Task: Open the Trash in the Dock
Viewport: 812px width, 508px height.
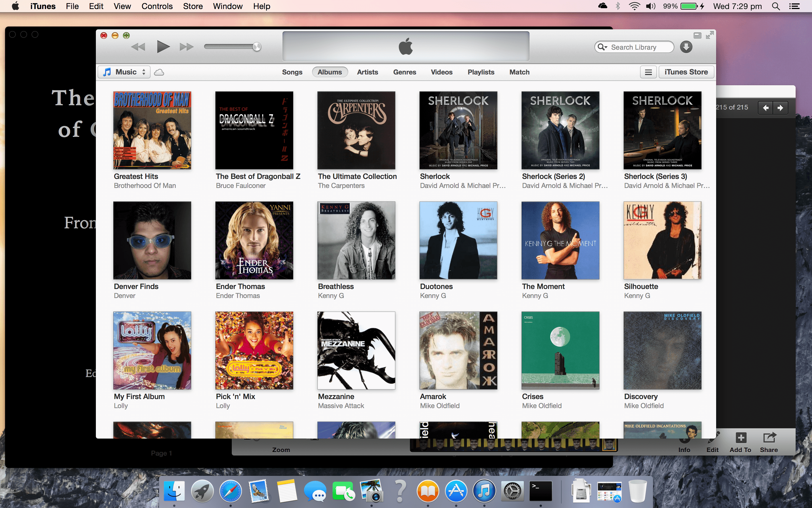Action: pos(637,491)
